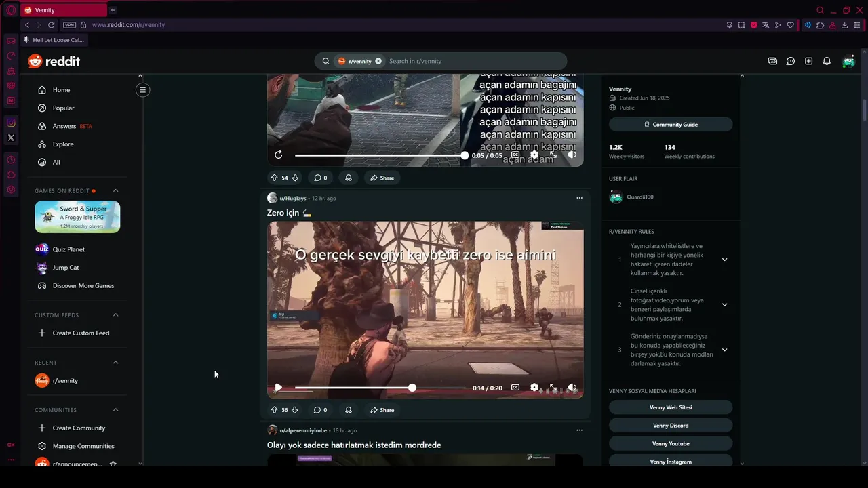
Task: Play the Zero için video
Action: coord(278,388)
